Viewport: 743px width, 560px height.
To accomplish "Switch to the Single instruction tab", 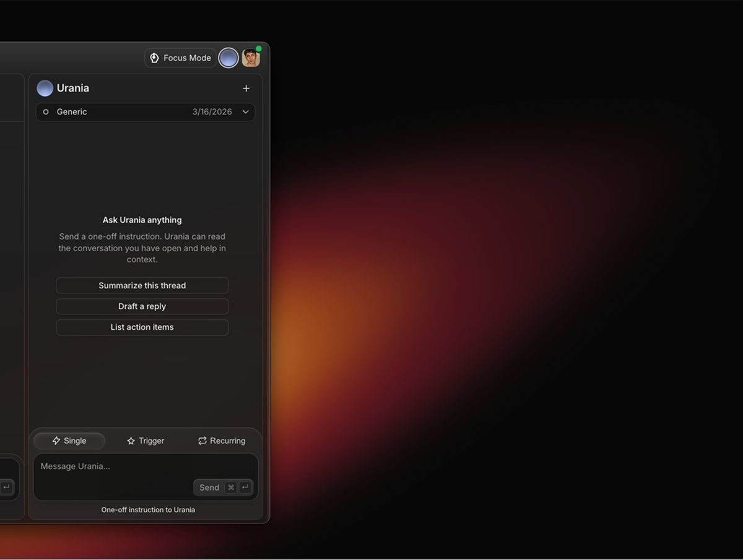I will [69, 441].
